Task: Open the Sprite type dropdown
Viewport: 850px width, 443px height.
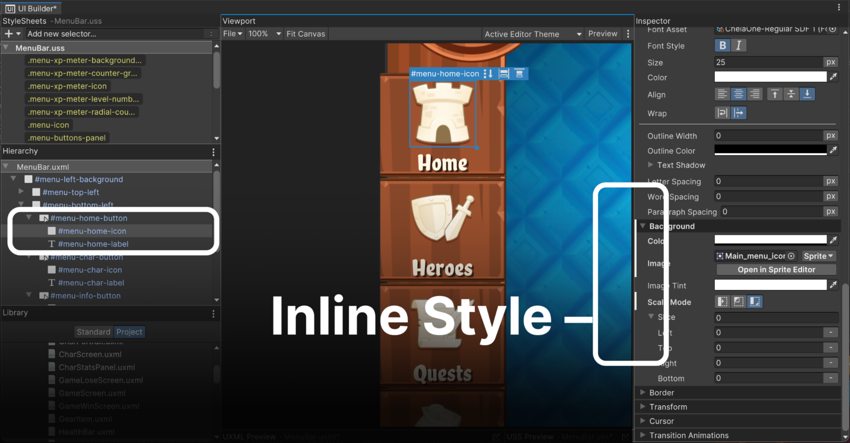Action: click(817, 256)
